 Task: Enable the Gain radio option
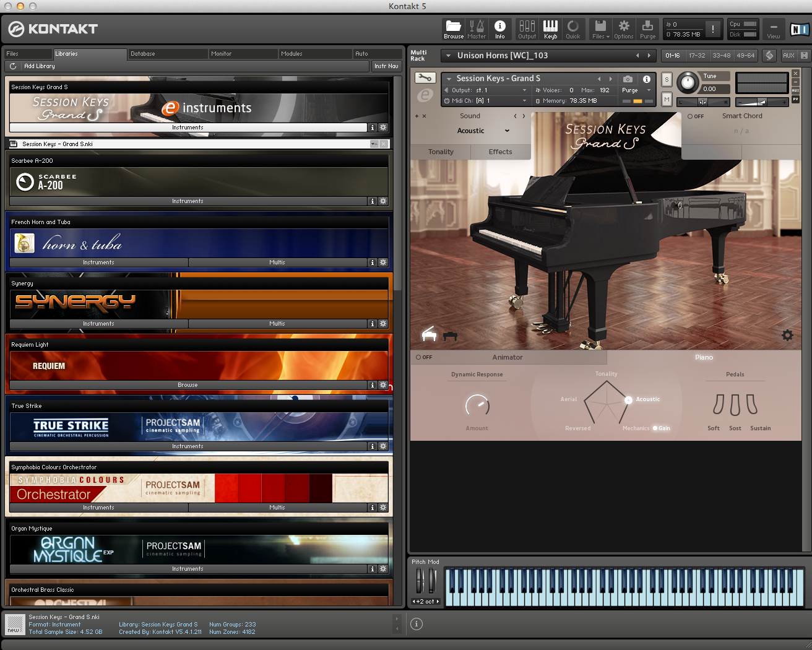pyautogui.click(x=661, y=428)
